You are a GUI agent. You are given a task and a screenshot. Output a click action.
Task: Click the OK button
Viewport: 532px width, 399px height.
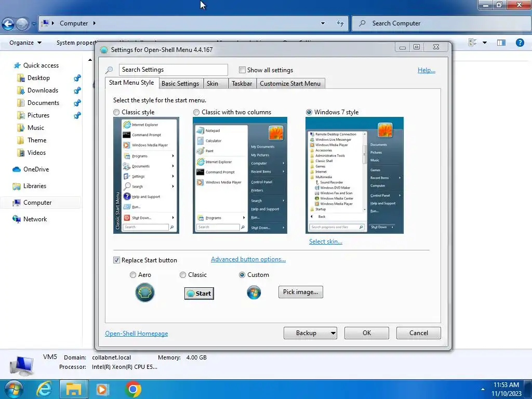coord(367,333)
